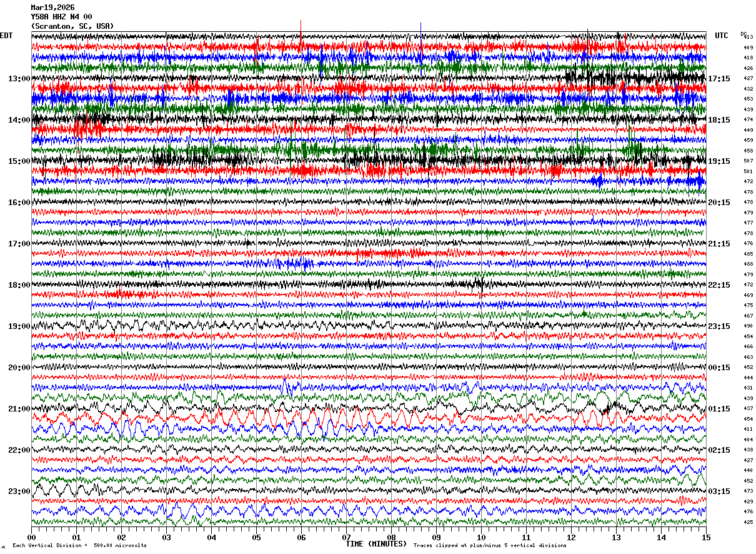Click the TIME (MINUTES) axis title
Image resolution: width=756 pixels, height=554 pixels.
coord(376,544)
